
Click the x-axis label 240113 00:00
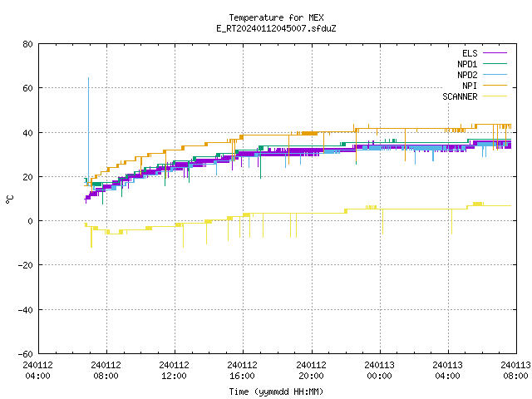pyautogui.click(x=379, y=371)
